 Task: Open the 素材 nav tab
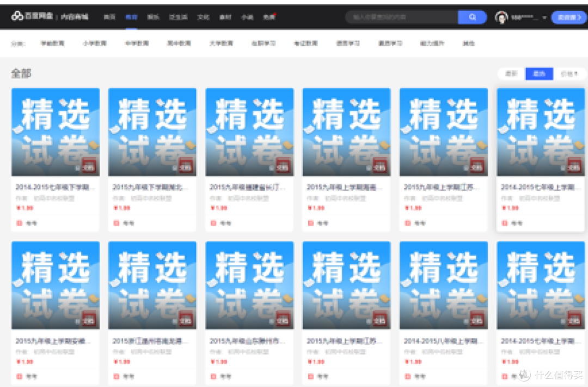(225, 17)
